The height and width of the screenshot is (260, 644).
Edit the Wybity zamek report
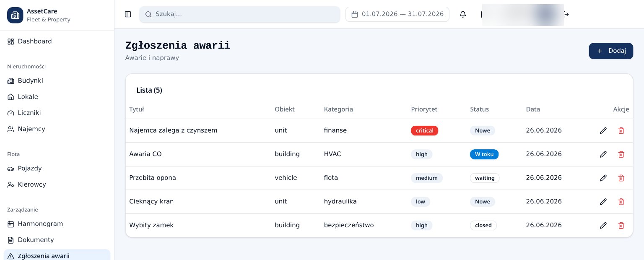[x=603, y=226]
